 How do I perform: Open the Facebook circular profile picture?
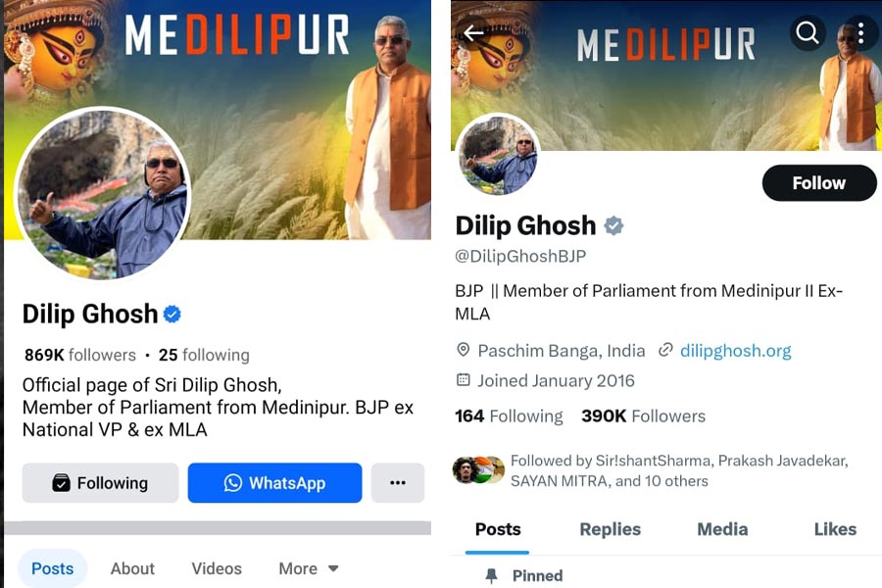[x=104, y=194]
